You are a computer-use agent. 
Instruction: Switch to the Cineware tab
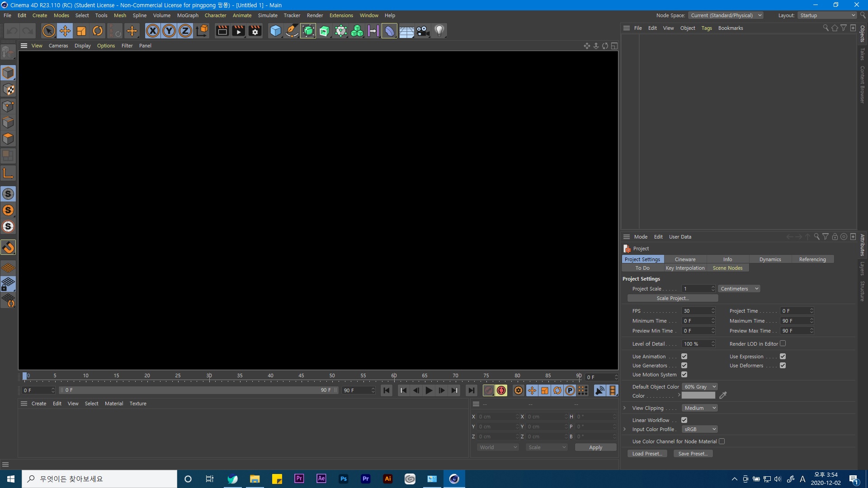coord(685,259)
